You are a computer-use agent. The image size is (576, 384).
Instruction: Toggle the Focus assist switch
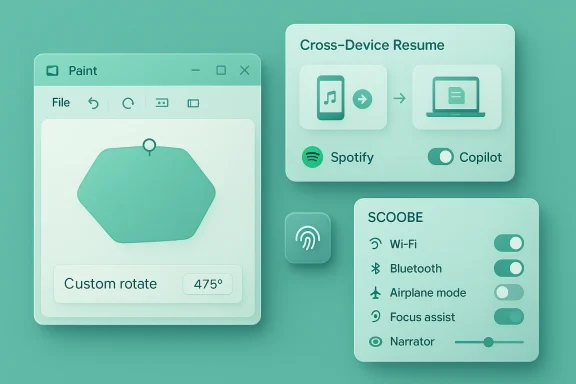(x=509, y=317)
